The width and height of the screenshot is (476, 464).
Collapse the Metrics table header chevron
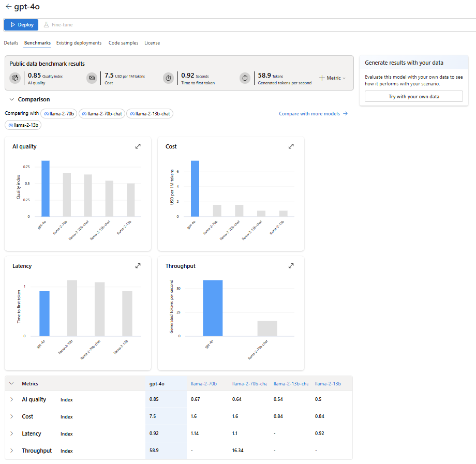pyautogui.click(x=11, y=383)
